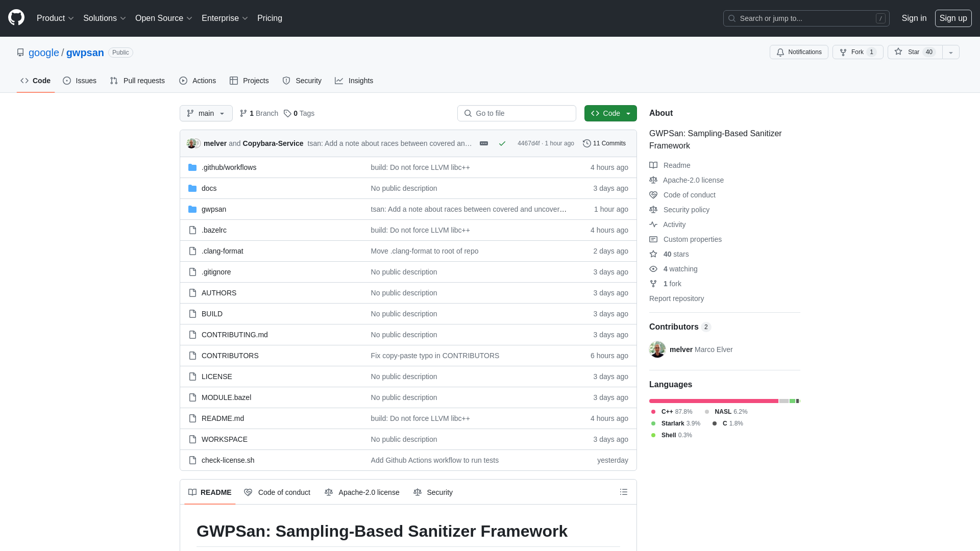The width and height of the screenshot is (980, 551).
Task: Click the Go to file search input
Action: [x=517, y=113]
